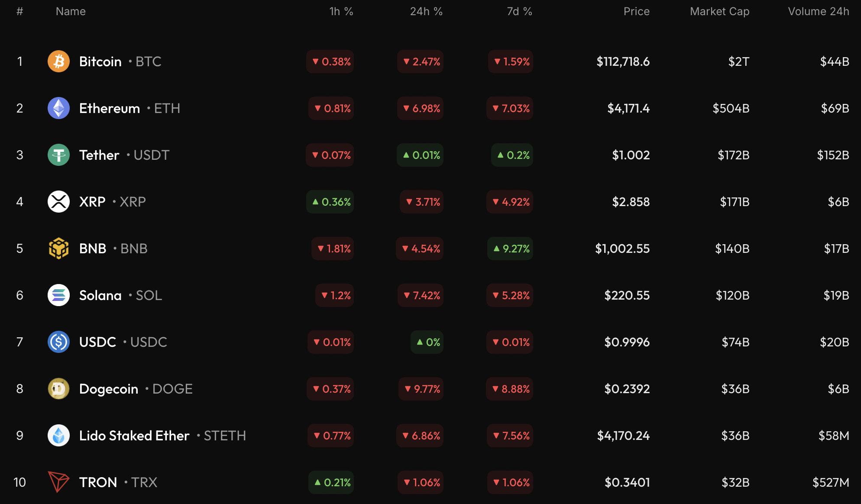Open the Lido Staked Ether link
This screenshot has width=861, height=504.
pyautogui.click(x=134, y=436)
